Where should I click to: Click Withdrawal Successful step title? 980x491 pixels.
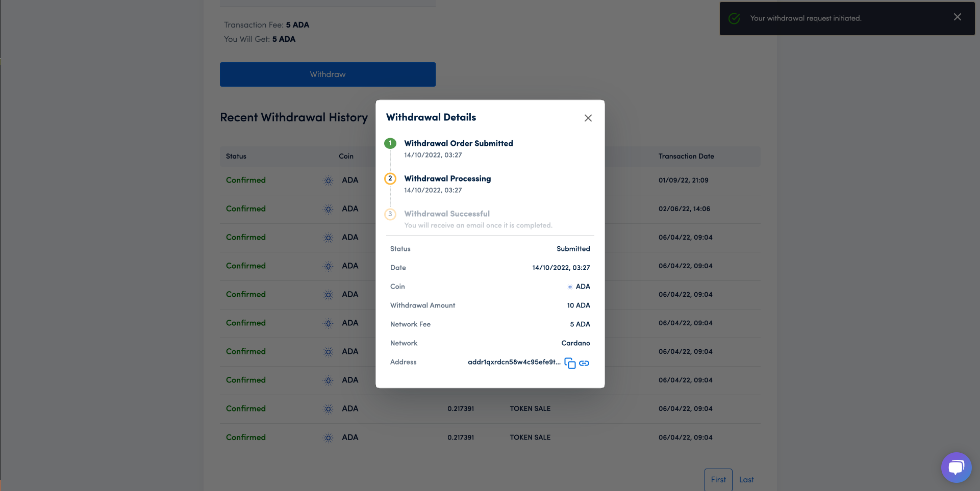pyautogui.click(x=447, y=214)
